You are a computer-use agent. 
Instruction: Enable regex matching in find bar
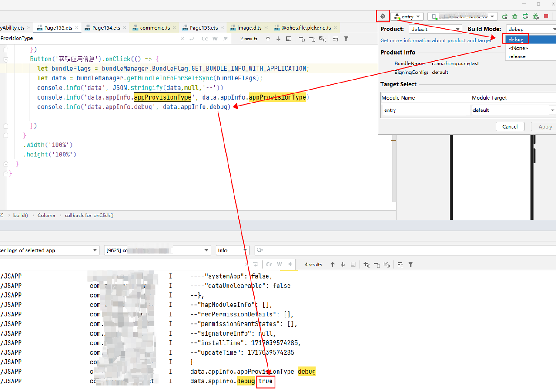(x=224, y=39)
